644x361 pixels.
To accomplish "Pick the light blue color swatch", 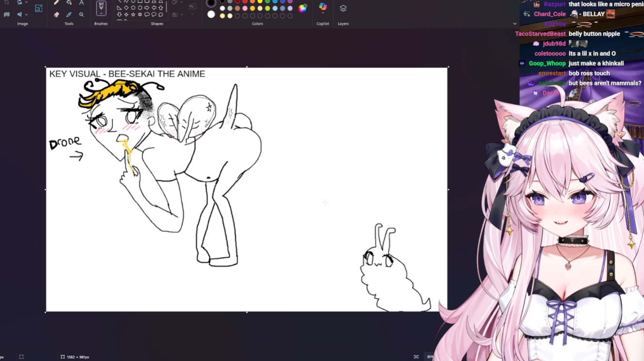I will click(x=275, y=8).
